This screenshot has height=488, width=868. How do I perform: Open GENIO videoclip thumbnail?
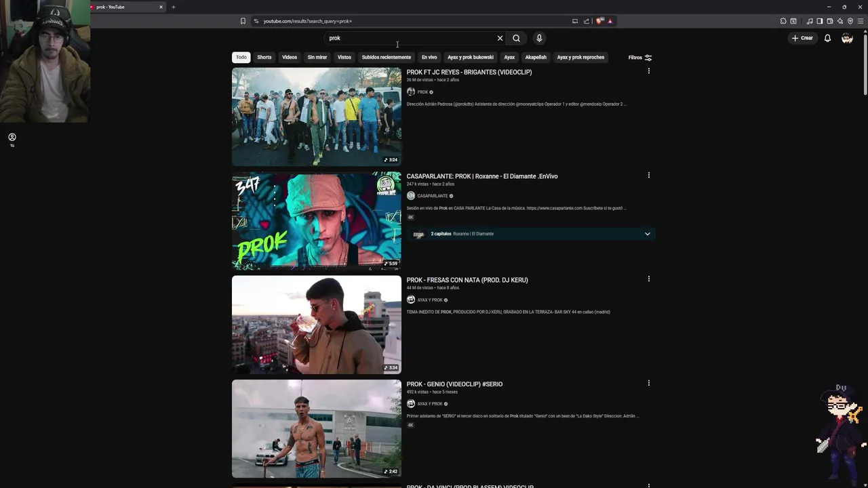[x=317, y=429]
